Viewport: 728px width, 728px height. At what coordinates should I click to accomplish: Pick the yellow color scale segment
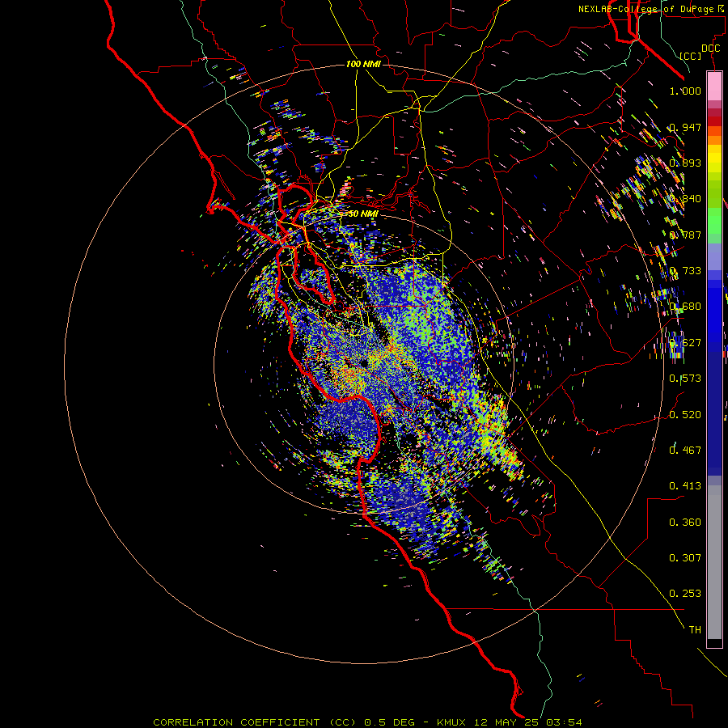[714, 159]
